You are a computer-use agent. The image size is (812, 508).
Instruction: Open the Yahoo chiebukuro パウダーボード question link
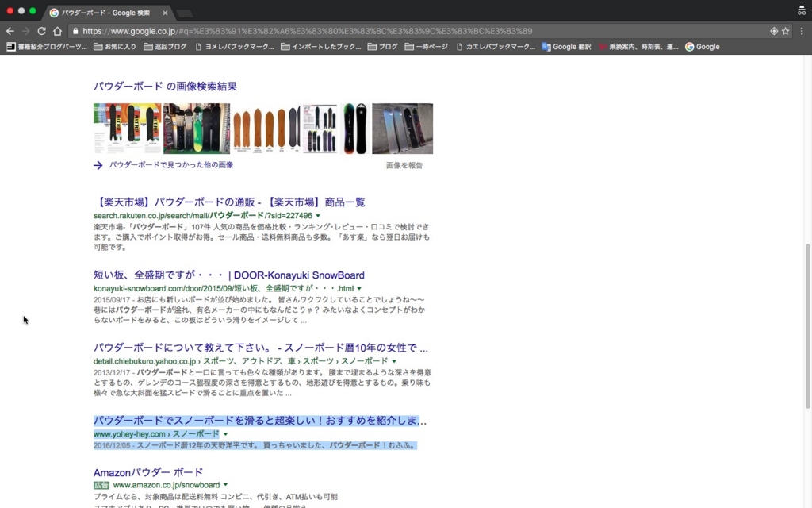pos(260,348)
